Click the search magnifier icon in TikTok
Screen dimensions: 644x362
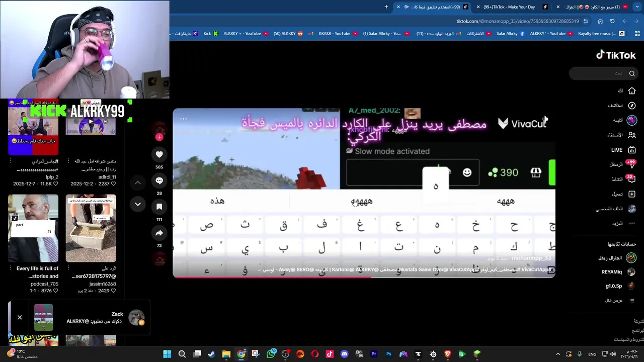coord(632,73)
